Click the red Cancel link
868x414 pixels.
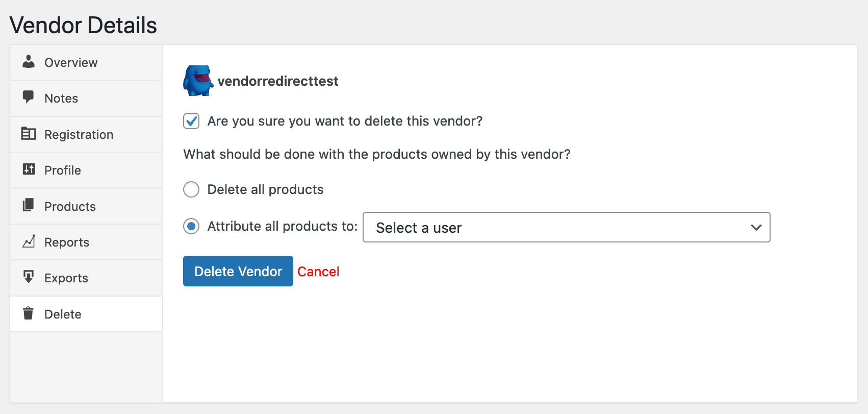(318, 272)
